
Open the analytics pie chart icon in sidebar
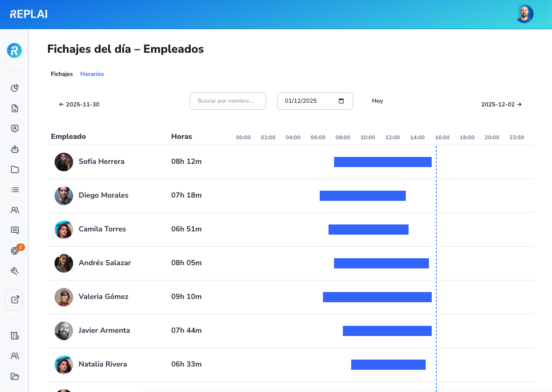coord(14,87)
